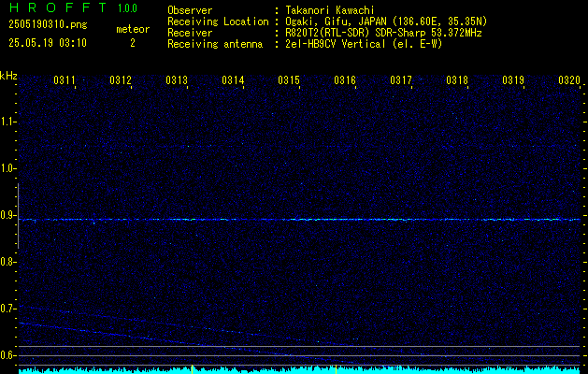The width and height of the screenshot is (588, 374).
Task: Click the bright carrier line at 0.9 kHz
Action: point(299,220)
